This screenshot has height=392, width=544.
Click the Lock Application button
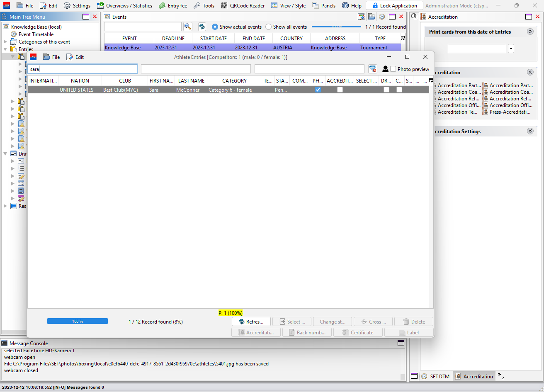click(x=394, y=6)
